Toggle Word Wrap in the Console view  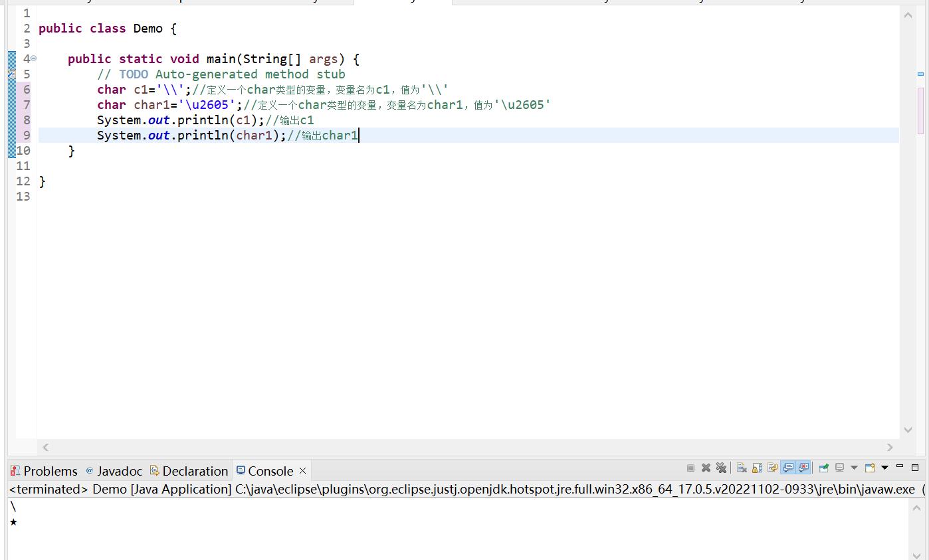[773, 468]
